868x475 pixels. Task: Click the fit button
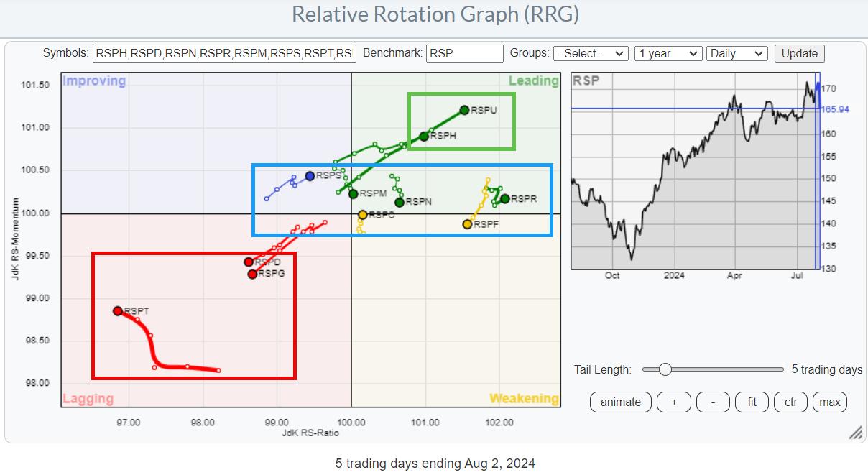click(x=752, y=402)
